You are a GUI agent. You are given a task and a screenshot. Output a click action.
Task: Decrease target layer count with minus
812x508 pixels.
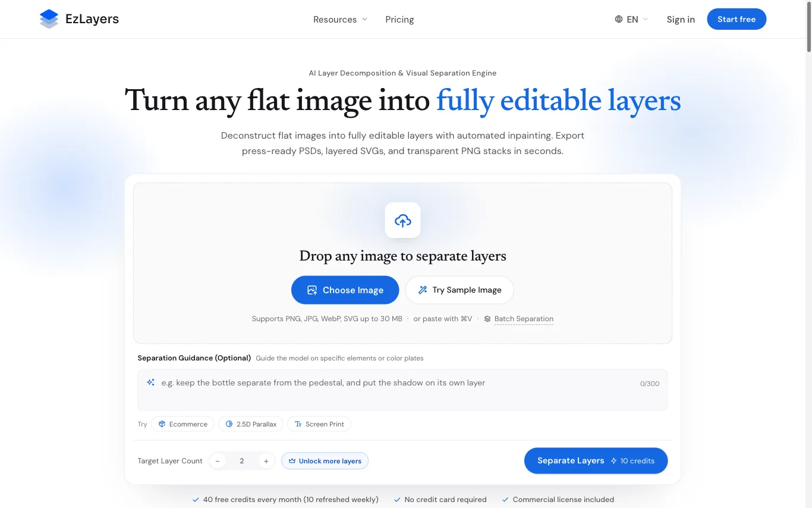click(x=218, y=461)
